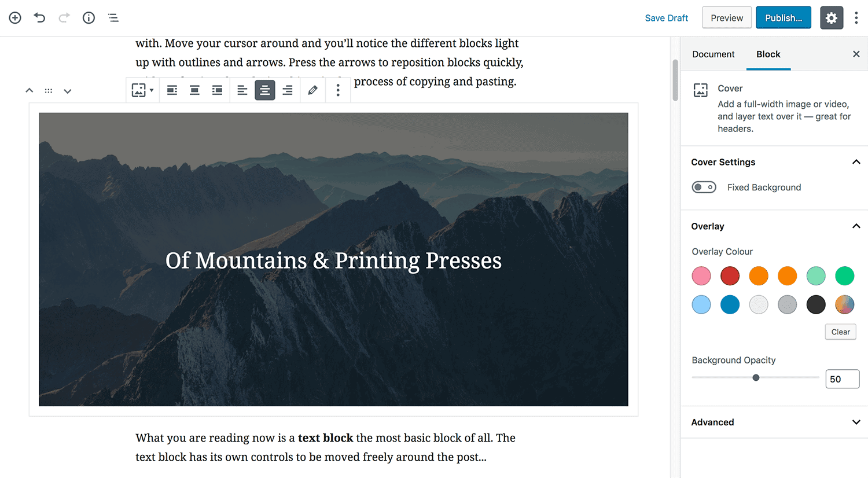Image resolution: width=868 pixels, height=478 pixels.
Task: Select the red overlay colour swatch
Action: pyautogui.click(x=730, y=276)
